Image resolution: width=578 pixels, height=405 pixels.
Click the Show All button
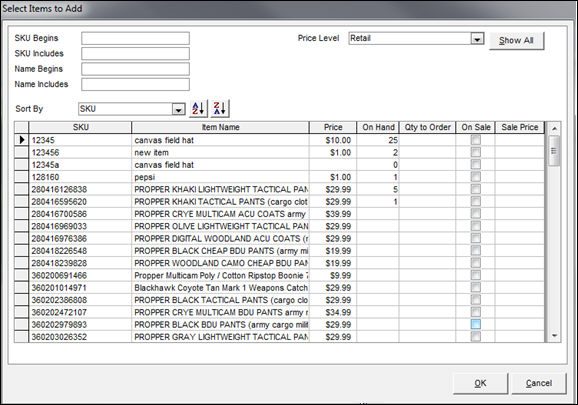[516, 41]
